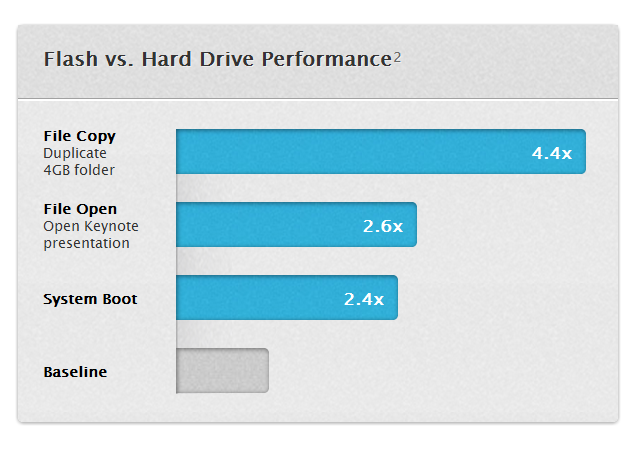Select the "4GB folder" description text
Screen dimensions: 636x451
79,170
